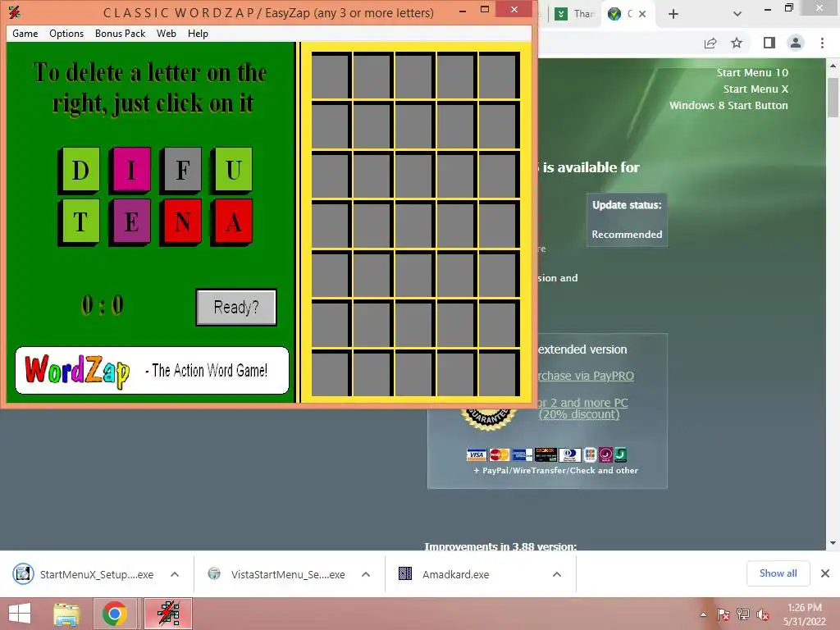Open Windows 8 Start Button link
This screenshot has width=840, height=630.
[728, 105]
